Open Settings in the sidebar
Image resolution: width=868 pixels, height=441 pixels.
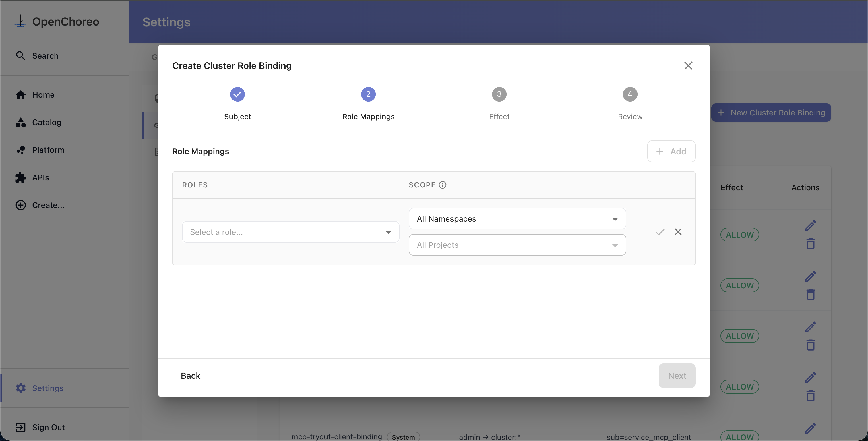[48, 388]
